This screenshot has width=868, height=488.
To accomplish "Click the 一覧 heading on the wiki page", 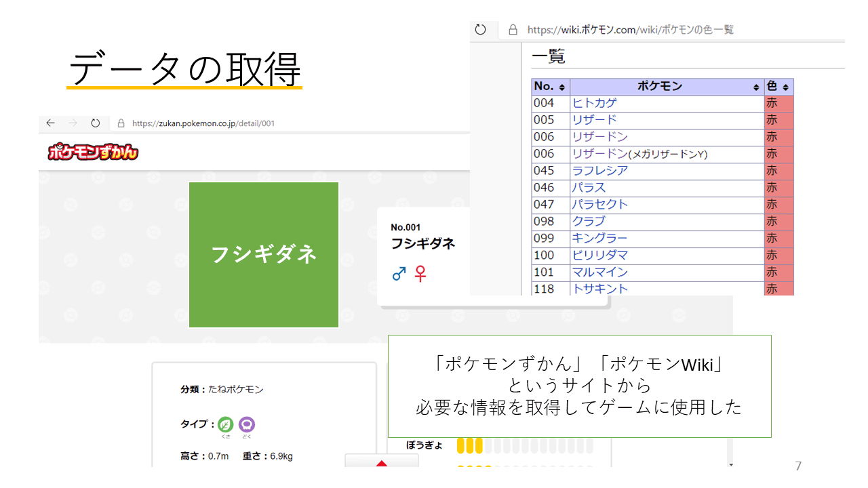I will point(549,56).
